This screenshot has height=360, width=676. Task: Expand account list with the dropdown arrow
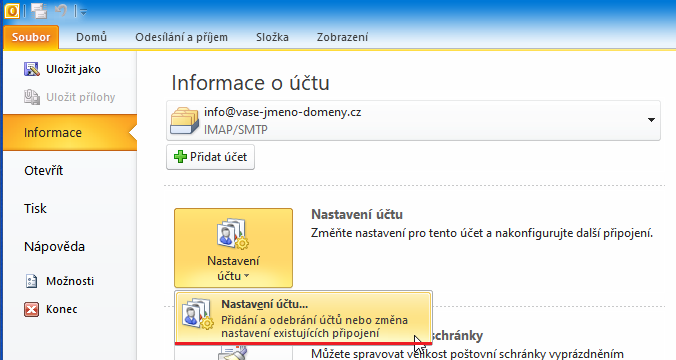click(x=651, y=120)
